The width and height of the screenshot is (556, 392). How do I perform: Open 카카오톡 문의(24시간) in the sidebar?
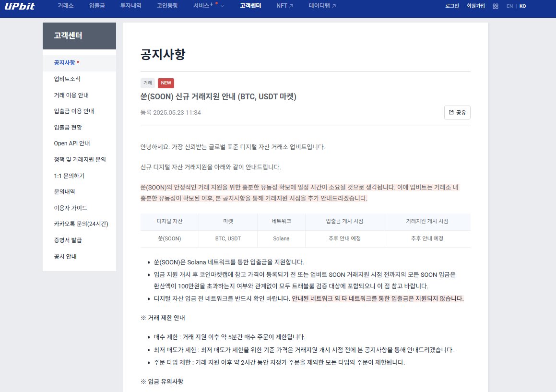[x=79, y=224]
